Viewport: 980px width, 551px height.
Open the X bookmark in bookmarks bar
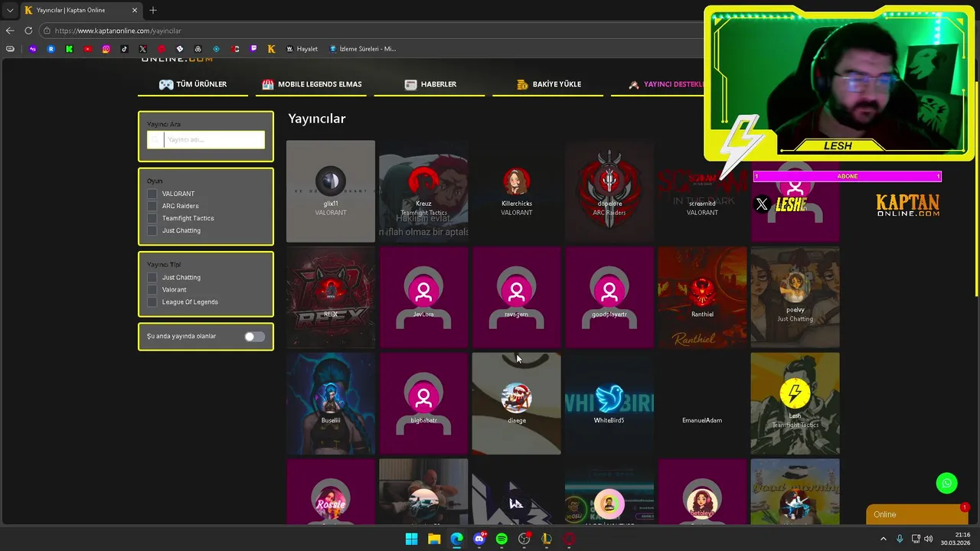(142, 49)
